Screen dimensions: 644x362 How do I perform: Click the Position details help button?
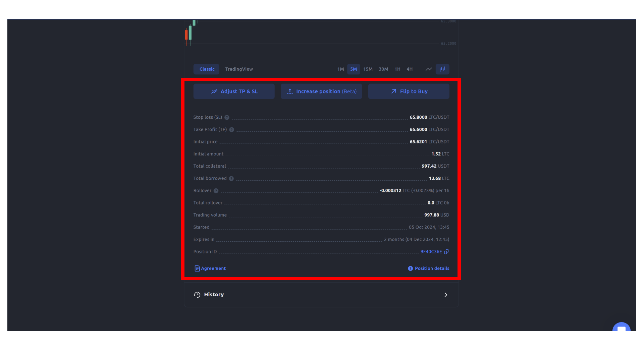click(410, 268)
